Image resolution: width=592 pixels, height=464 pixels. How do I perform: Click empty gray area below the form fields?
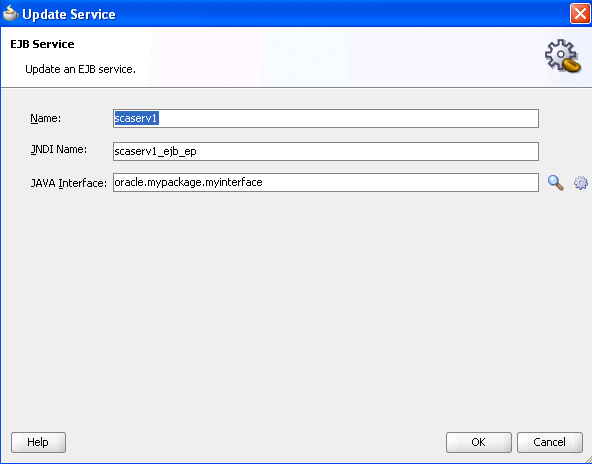pyautogui.click(x=294, y=310)
